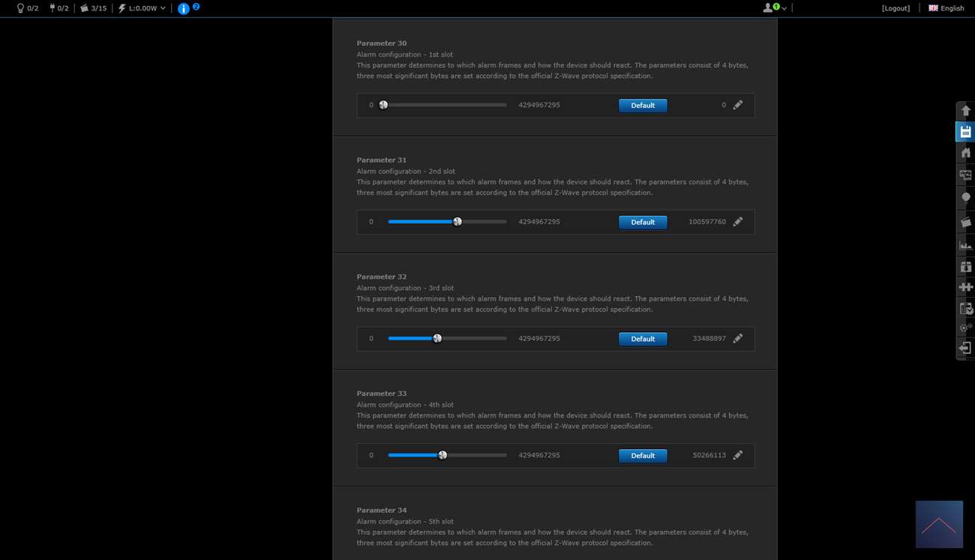Viewport: 975px width, 560px height.
Task: Click the icon just below the chart icon
Action: click(x=965, y=266)
